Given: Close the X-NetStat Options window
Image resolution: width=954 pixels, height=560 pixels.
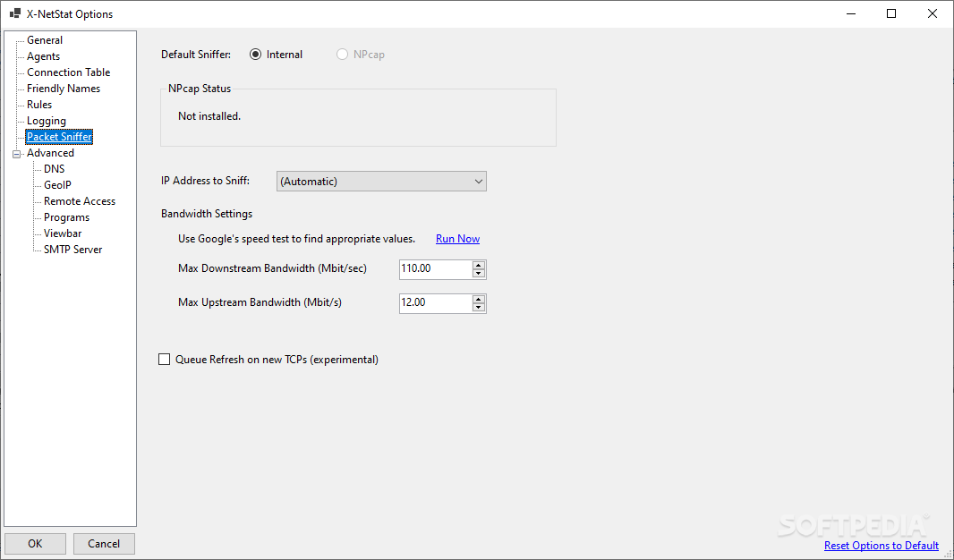Looking at the screenshot, I should click(x=933, y=13).
